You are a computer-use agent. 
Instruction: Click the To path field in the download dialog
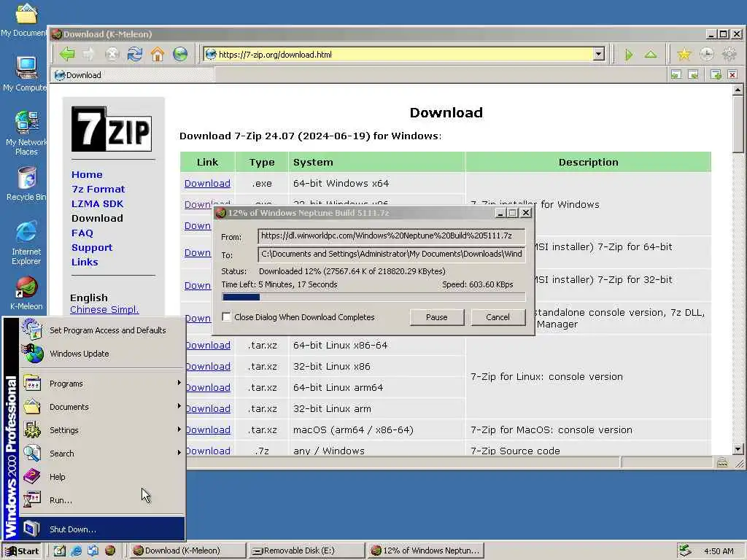point(392,254)
